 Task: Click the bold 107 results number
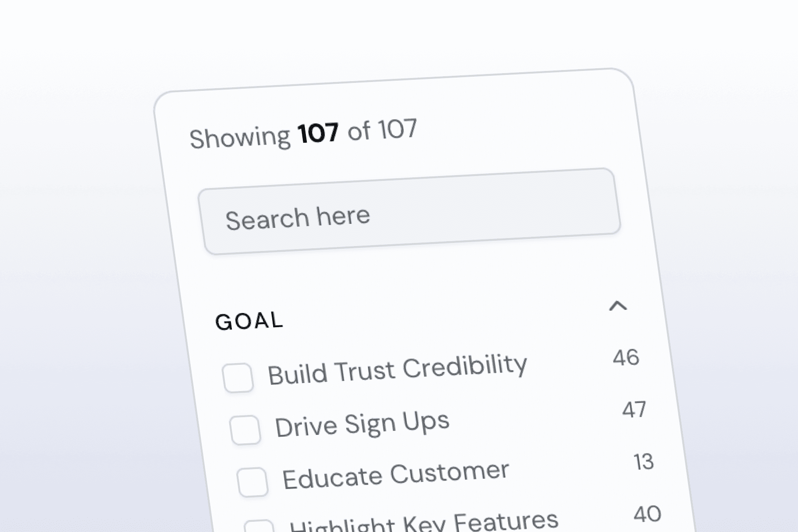pos(318,133)
